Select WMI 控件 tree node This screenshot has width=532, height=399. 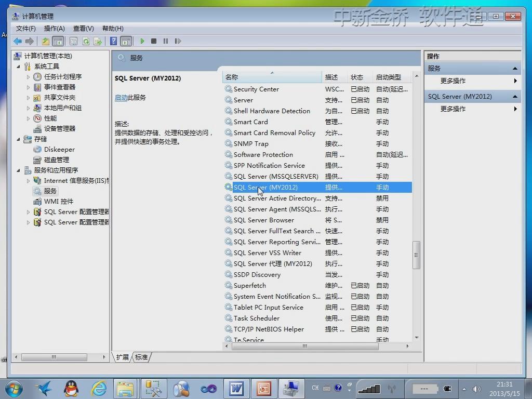tap(58, 202)
